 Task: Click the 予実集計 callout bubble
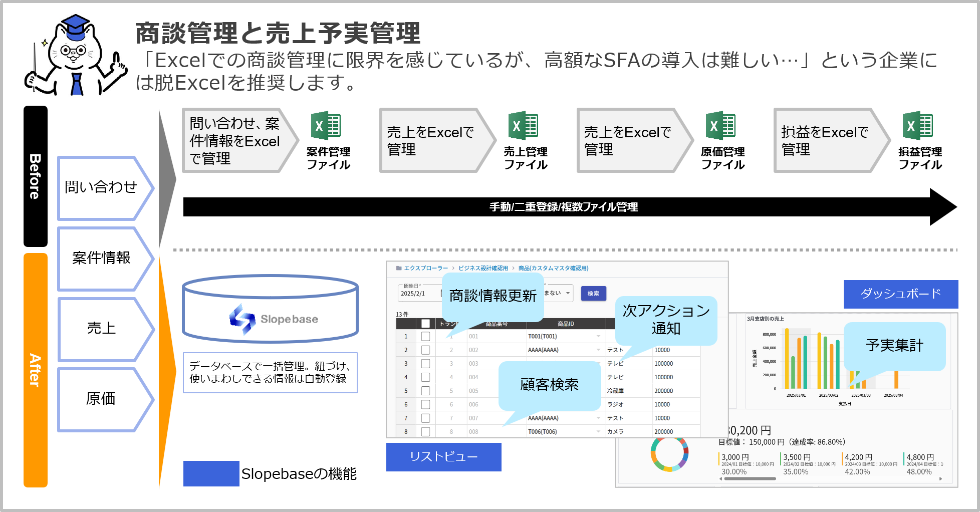point(894,346)
